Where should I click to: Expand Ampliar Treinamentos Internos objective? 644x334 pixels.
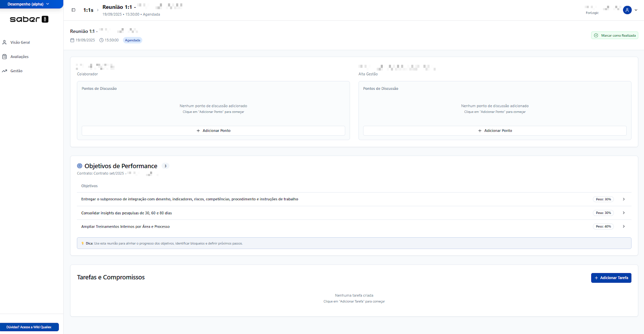[x=623, y=226]
